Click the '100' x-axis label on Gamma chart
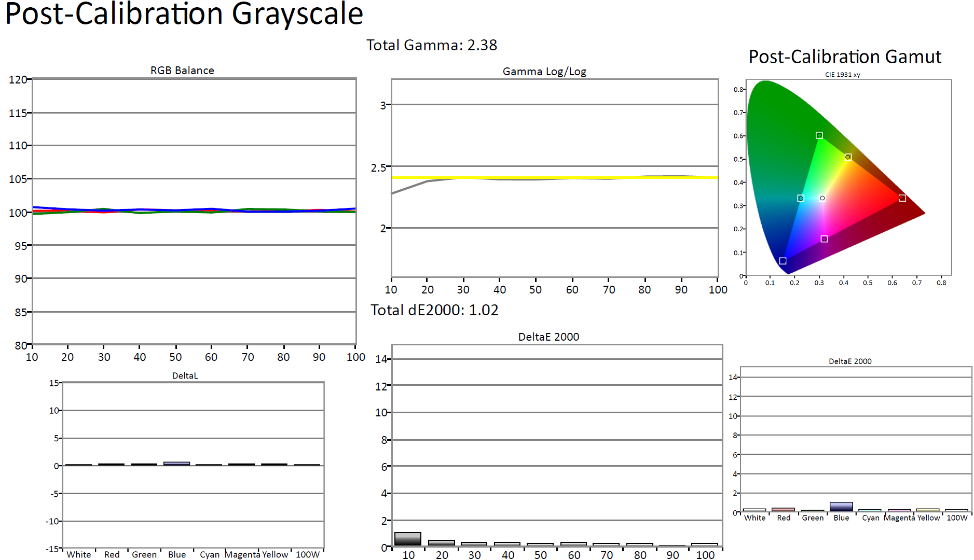 point(718,289)
